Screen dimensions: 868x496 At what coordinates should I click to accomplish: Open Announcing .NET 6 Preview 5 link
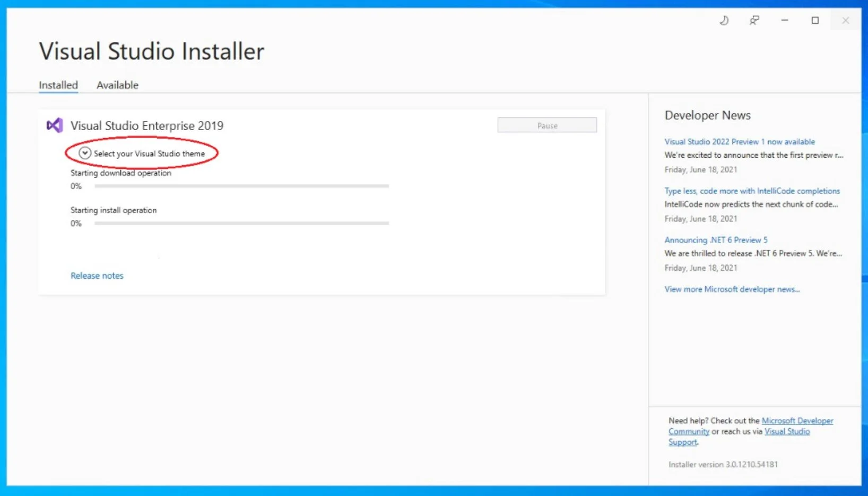tap(716, 240)
